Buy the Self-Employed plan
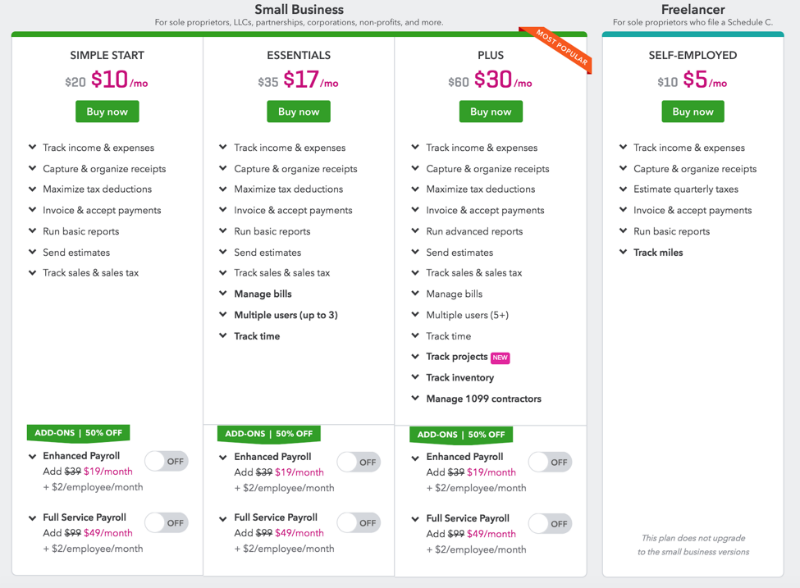Screen dimensions: 800x588 point(692,112)
